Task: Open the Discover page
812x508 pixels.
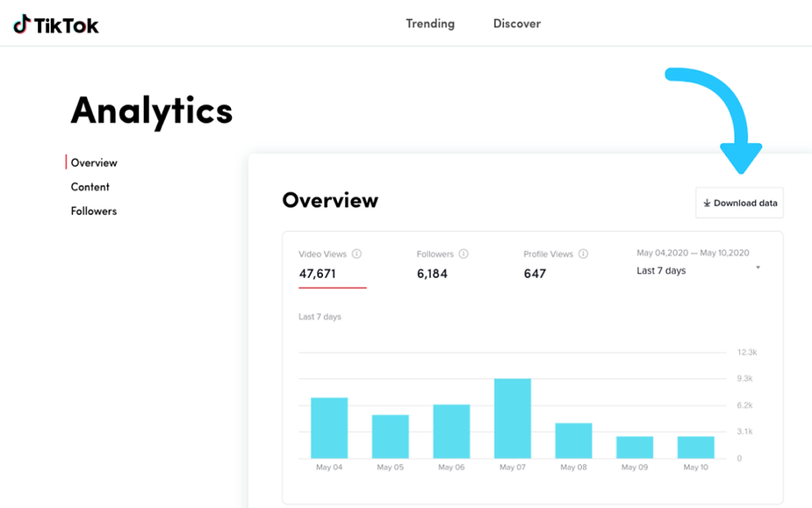Action: (516, 24)
